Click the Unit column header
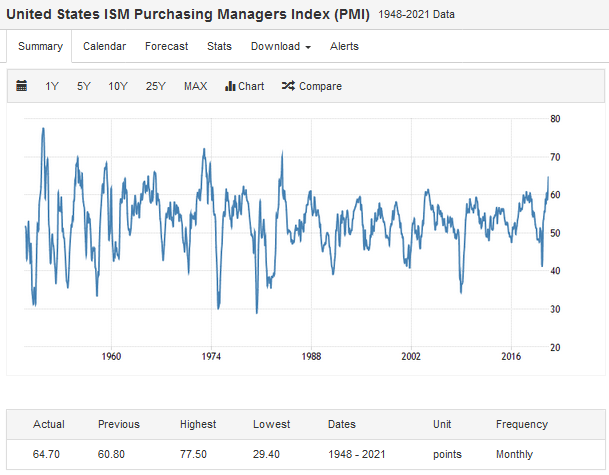This screenshot has width=609, height=475. pos(442,424)
